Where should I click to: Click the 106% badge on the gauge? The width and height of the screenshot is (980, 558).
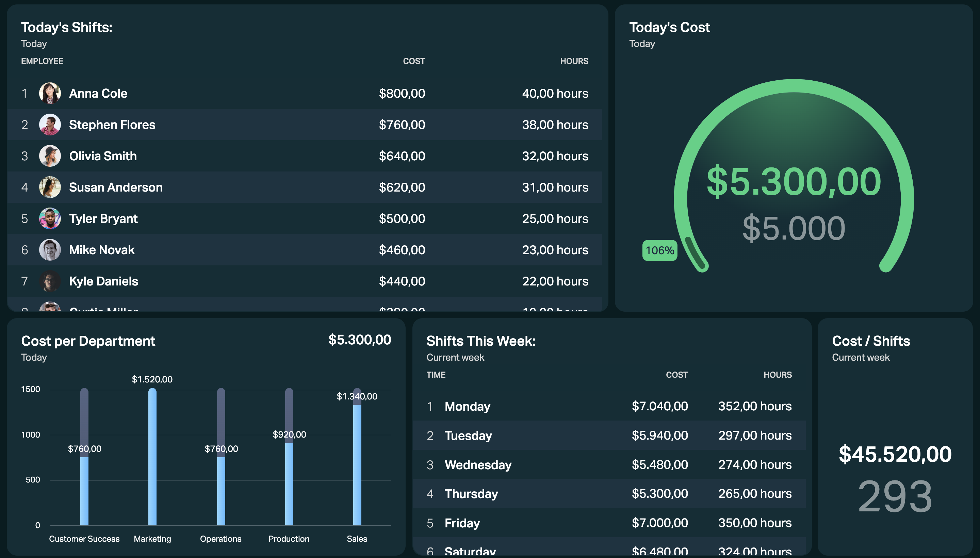(x=659, y=251)
